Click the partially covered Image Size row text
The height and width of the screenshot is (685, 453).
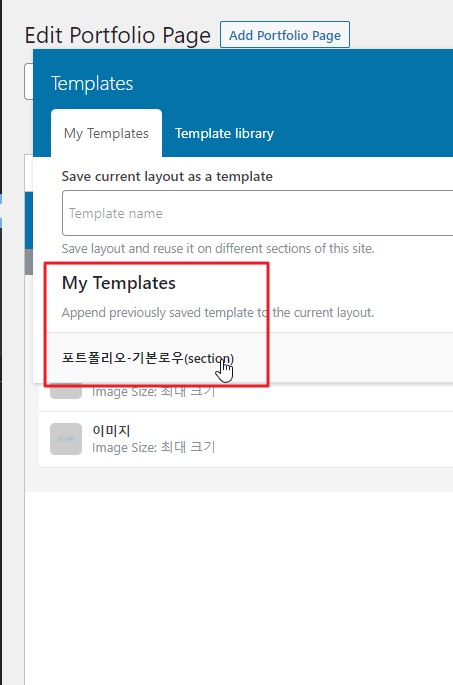pyautogui.click(x=154, y=391)
